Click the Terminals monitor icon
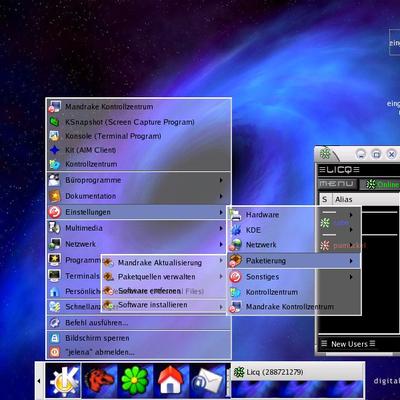This screenshot has height=400, width=400. pyautogui.click(x=55, y=276)
